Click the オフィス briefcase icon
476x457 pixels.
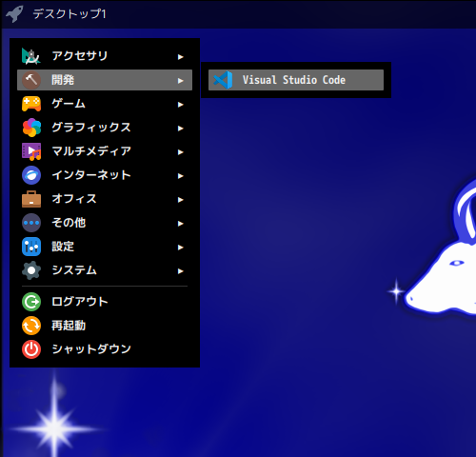click(31, 199)
